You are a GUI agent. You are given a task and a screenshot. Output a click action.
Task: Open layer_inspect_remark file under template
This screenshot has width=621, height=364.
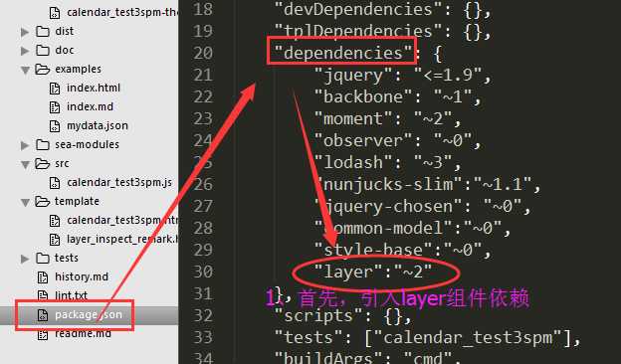[x=122, y=239]
